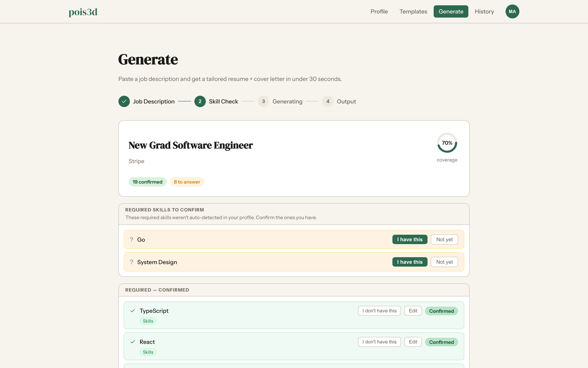Click the System Design skill name
Image resolution: width=588 pixels, height=368 pixels.
(x=157, y=262)
